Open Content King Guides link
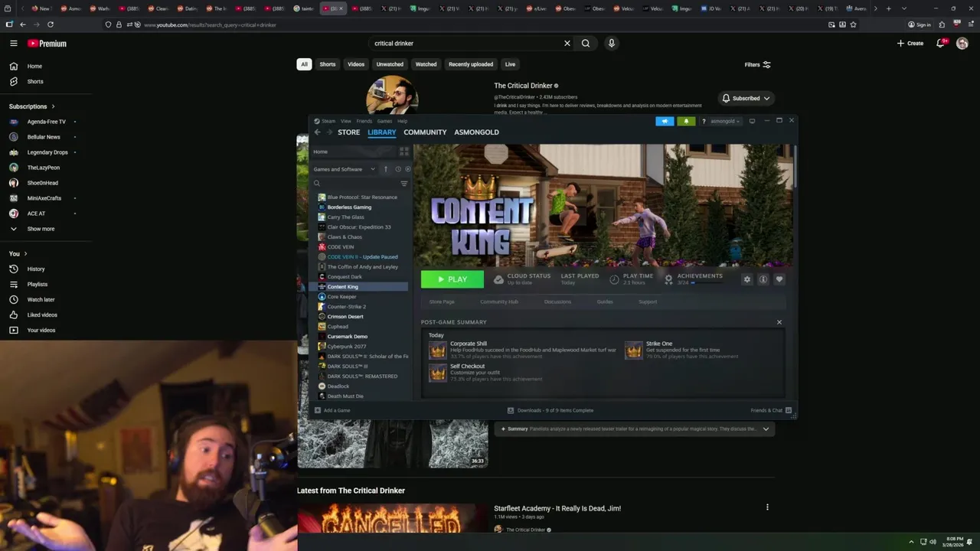Screen dimensions: 980x551 pyautogui.click(x=605, y=302)
